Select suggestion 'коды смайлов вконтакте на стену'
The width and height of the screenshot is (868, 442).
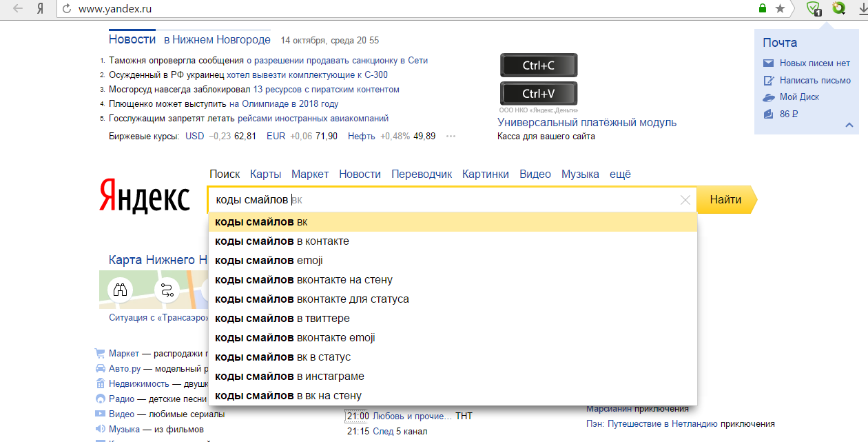[453, 280]
